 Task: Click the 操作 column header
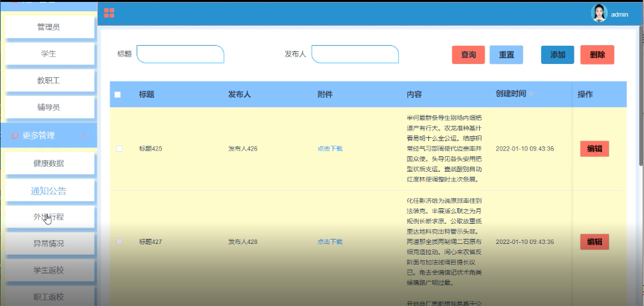click(x=585, y=95)
